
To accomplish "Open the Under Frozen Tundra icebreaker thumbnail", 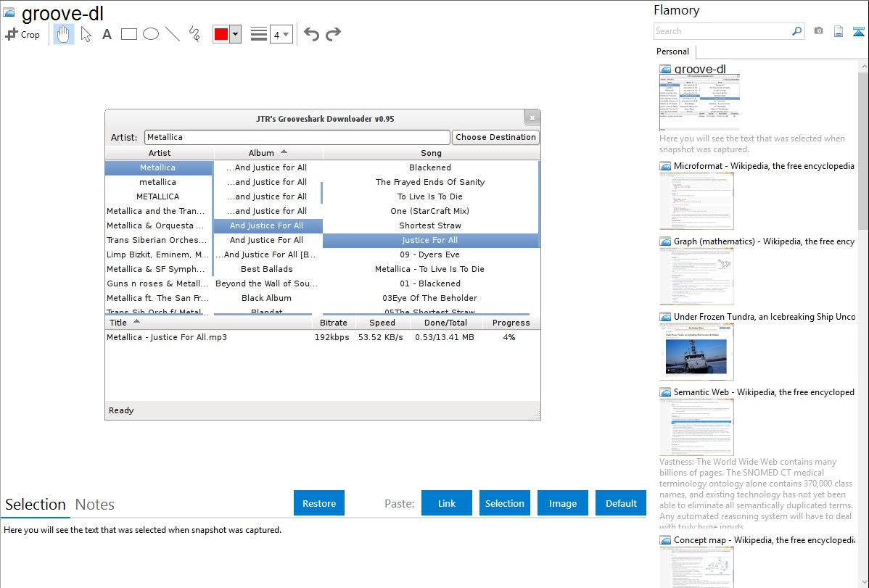I will [696, 352].
